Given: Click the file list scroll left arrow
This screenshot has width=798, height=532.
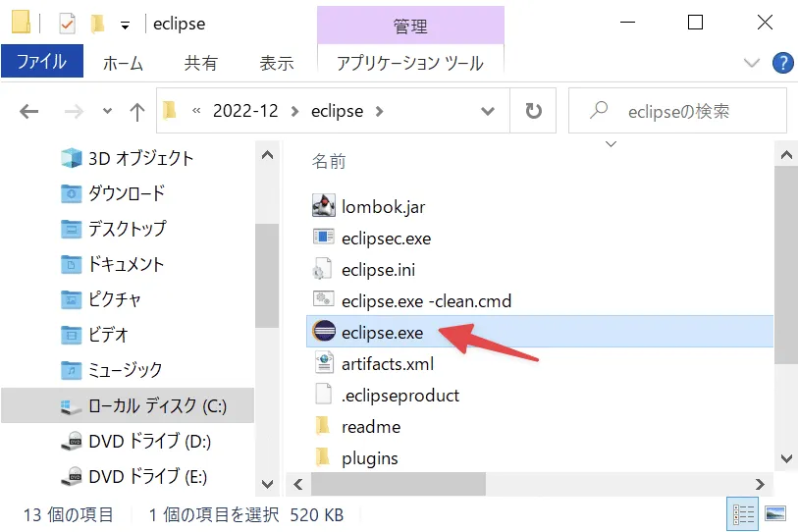Looking at the screenshot, I should (x=298, y=484).
